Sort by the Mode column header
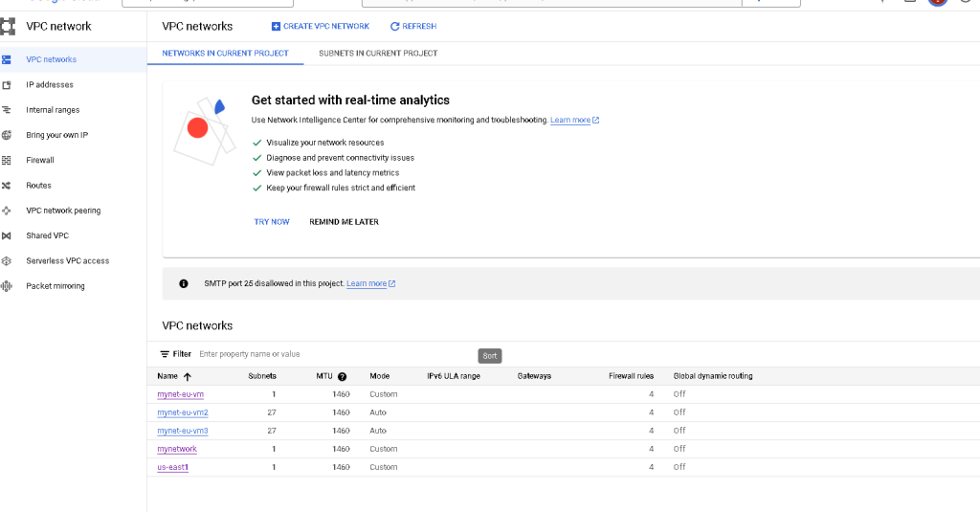Viewport: 980px width, 512px height. click(379, 376)
